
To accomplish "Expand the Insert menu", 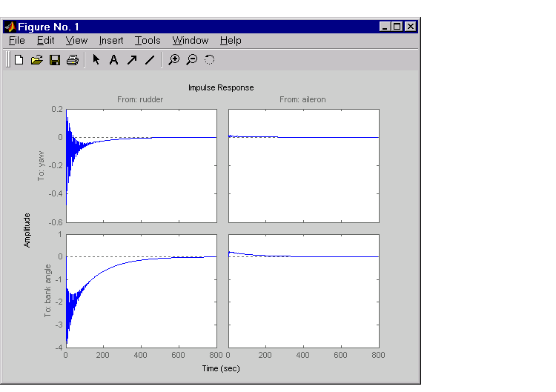I will (x=111, y=41).
